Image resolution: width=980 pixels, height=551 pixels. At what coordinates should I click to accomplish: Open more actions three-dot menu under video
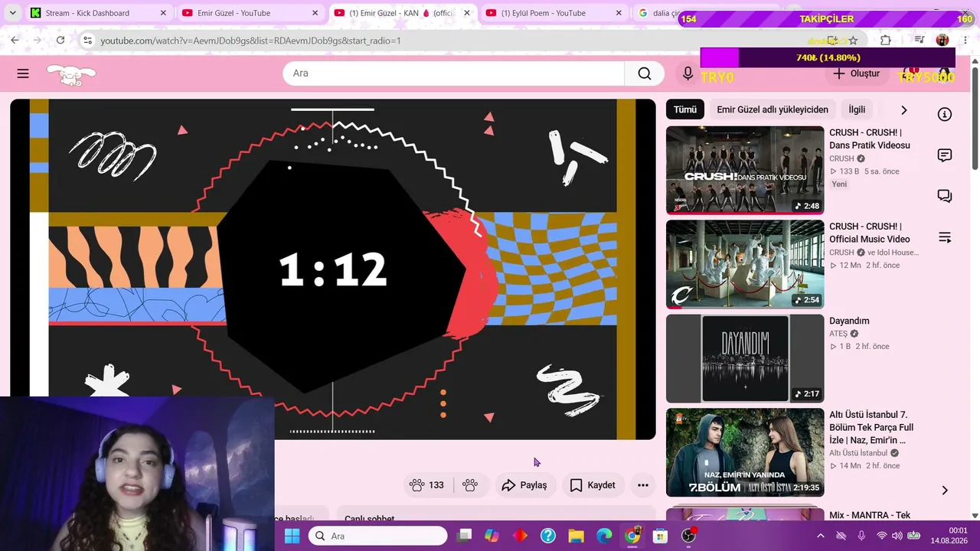[x=643, y=485]
